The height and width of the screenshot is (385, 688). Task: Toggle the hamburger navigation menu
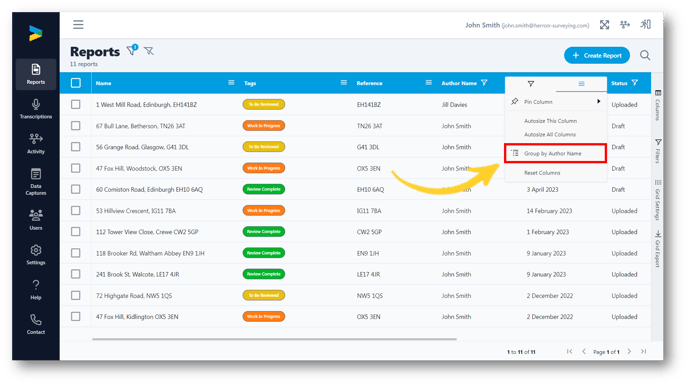(x=78, y=25)
